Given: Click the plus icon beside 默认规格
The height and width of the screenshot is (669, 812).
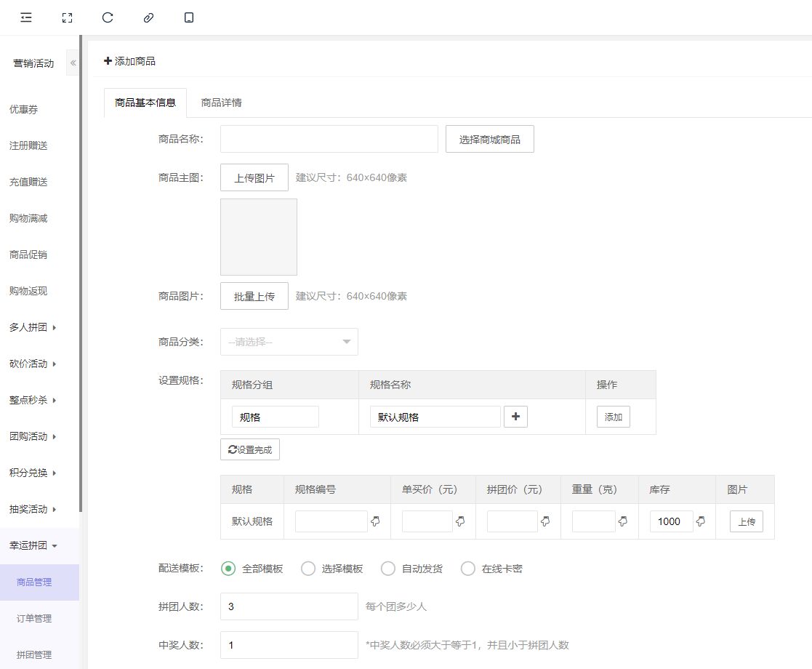Looking at the screenshot, I should pyautogui.click(x=515, y=417).
